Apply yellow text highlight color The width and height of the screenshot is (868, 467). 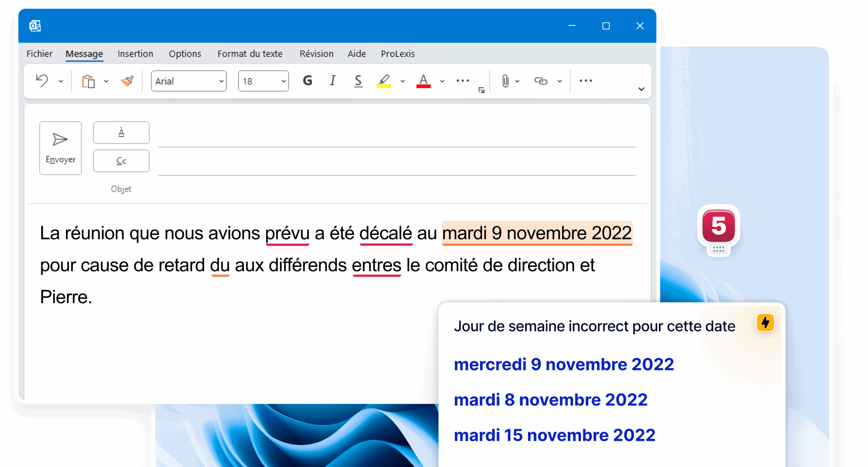pos(384,80)
